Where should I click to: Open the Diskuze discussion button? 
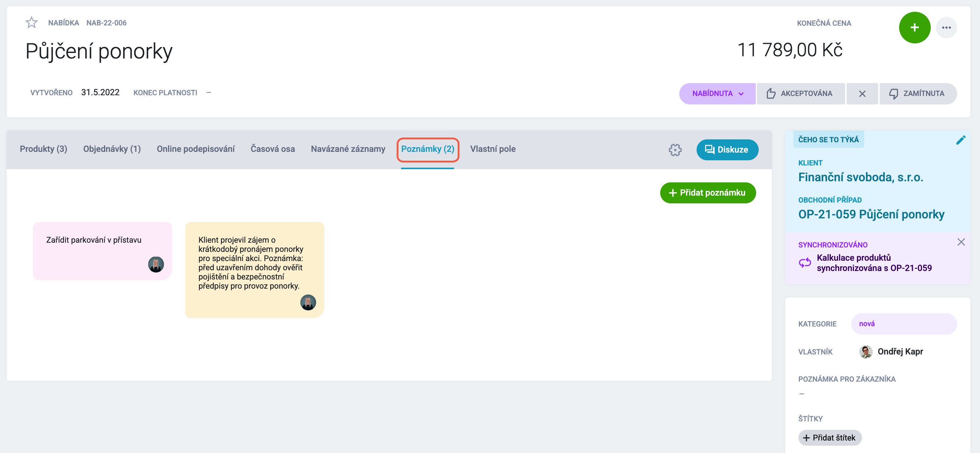point(727,150)
